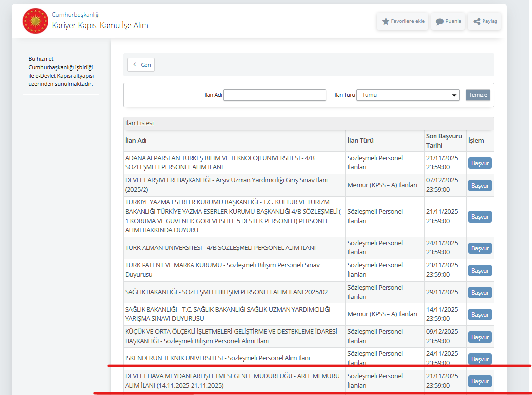Click the Kariyer Kapısı Kamu İşe Alım title

pyautogui.click(x=100, y=25)
